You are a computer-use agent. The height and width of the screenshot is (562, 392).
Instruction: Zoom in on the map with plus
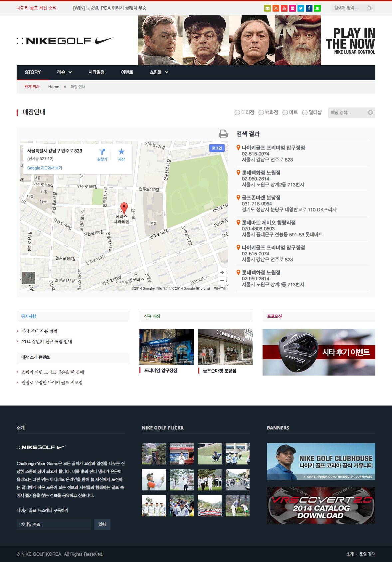(x=222, y=272)
